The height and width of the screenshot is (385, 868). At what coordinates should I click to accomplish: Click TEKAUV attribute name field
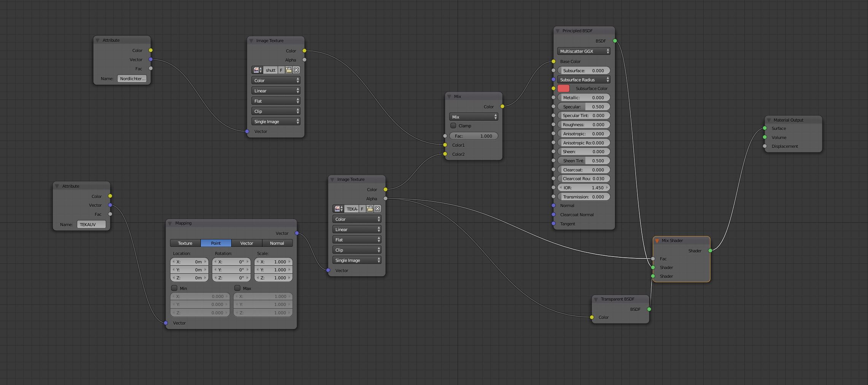point(92,224)
